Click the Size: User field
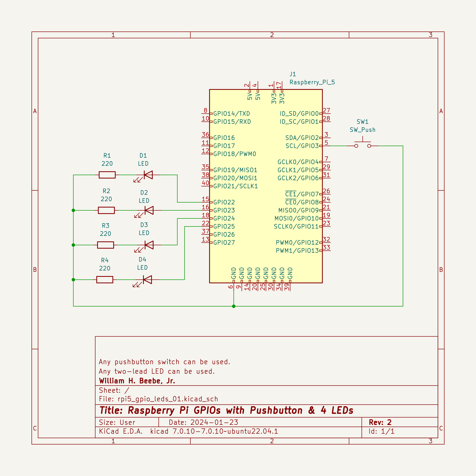 tap(117, 422)
